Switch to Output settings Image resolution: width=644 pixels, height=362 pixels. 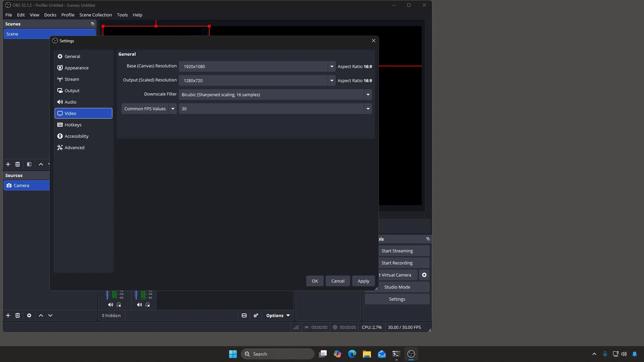coord(83,90)
